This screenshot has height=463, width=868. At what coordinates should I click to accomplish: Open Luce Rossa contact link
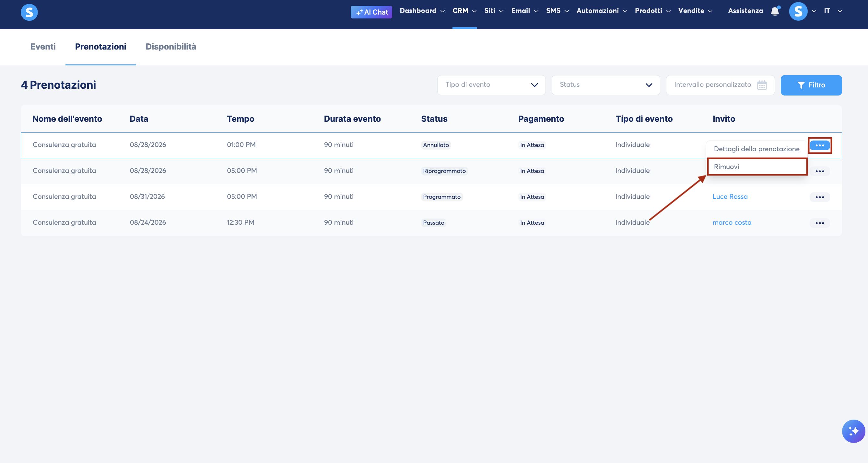point(730,197)
